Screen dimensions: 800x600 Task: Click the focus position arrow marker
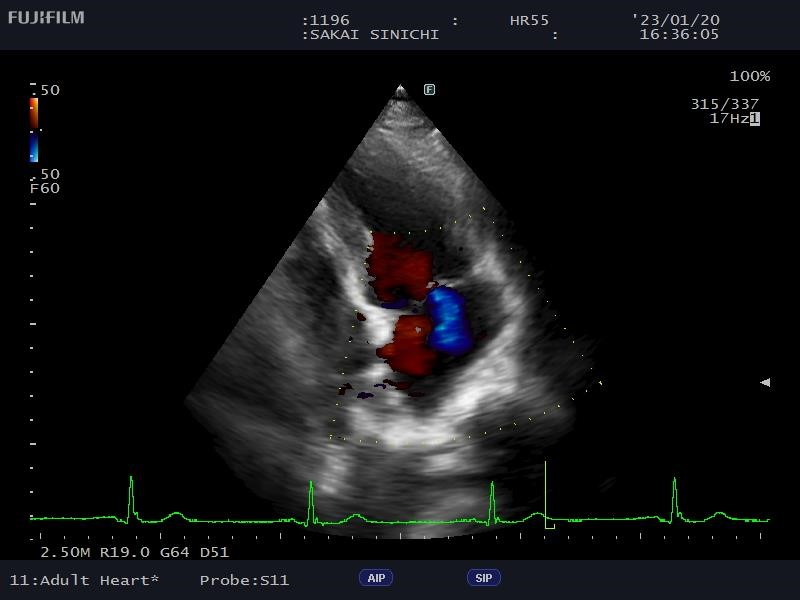point(765,382)
